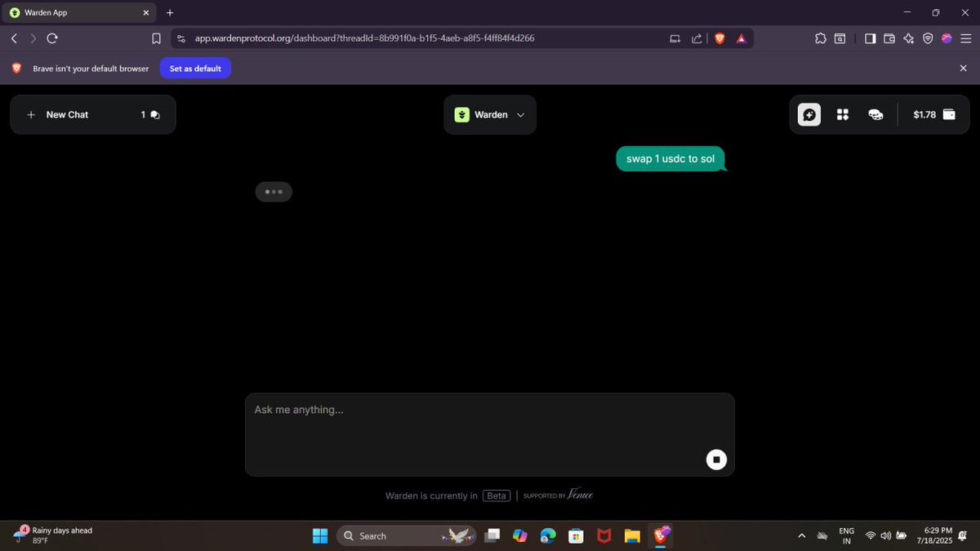
Task: Go forward with the browser forward arrow
Action: coord(33,38)
